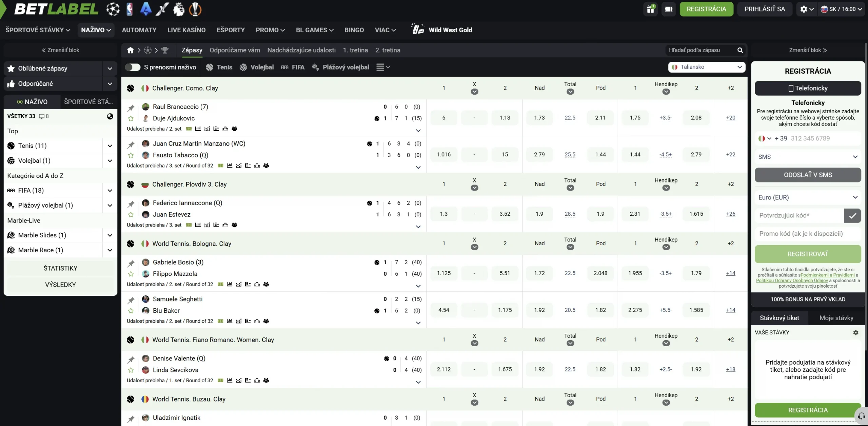Viewport: 868px width, 426px height.
Task: Favorite the Blu Baker match star
Action: (131, 311)
